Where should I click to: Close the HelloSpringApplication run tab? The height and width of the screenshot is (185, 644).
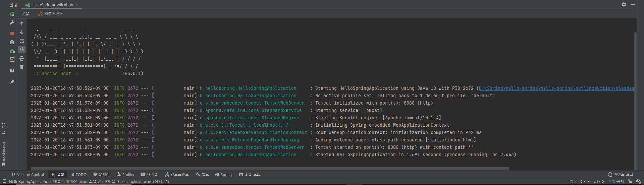tap(77, 5)
